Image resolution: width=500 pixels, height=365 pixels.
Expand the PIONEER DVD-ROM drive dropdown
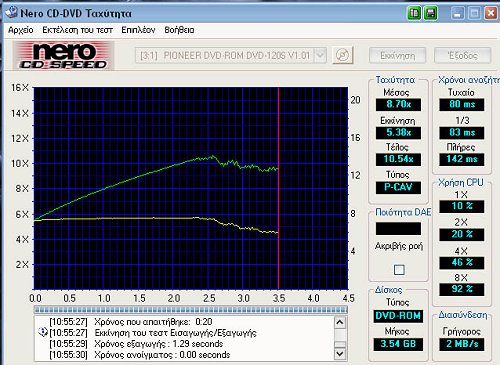[x=320, y=55]
